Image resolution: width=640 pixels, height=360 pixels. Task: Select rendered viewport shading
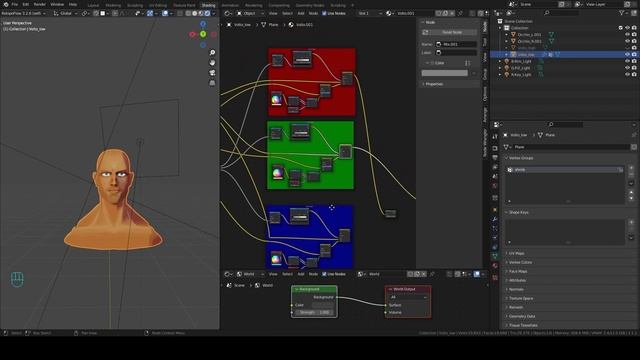[207, 13]
